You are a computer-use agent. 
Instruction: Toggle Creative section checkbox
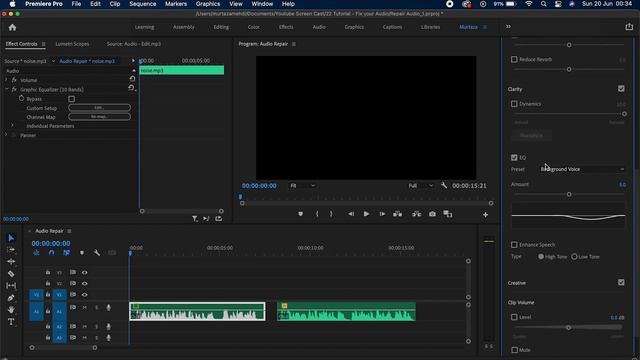click(x=621, y=282)
